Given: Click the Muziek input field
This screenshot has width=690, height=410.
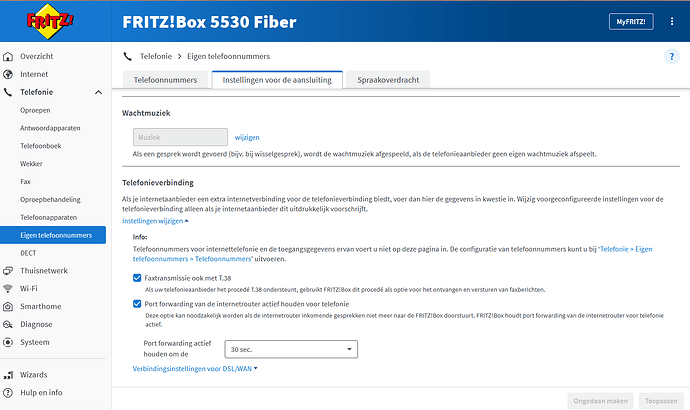Looking at the screenshot, I should point(180,137).
